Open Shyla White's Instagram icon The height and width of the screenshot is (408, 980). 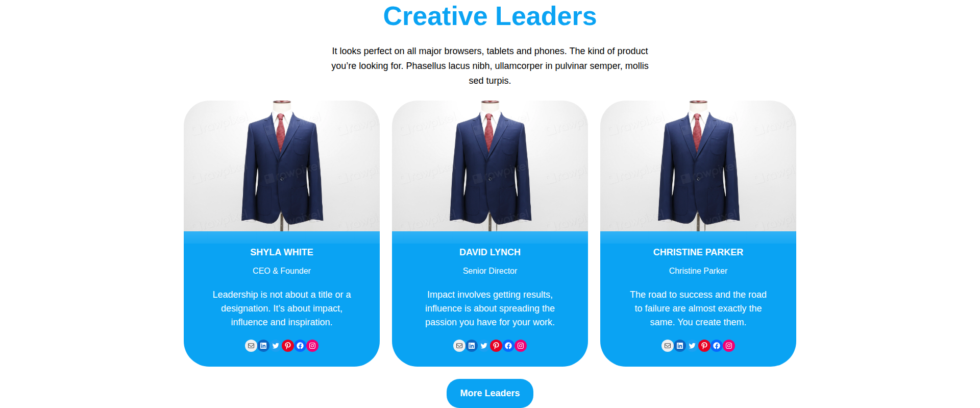[312, 346]
